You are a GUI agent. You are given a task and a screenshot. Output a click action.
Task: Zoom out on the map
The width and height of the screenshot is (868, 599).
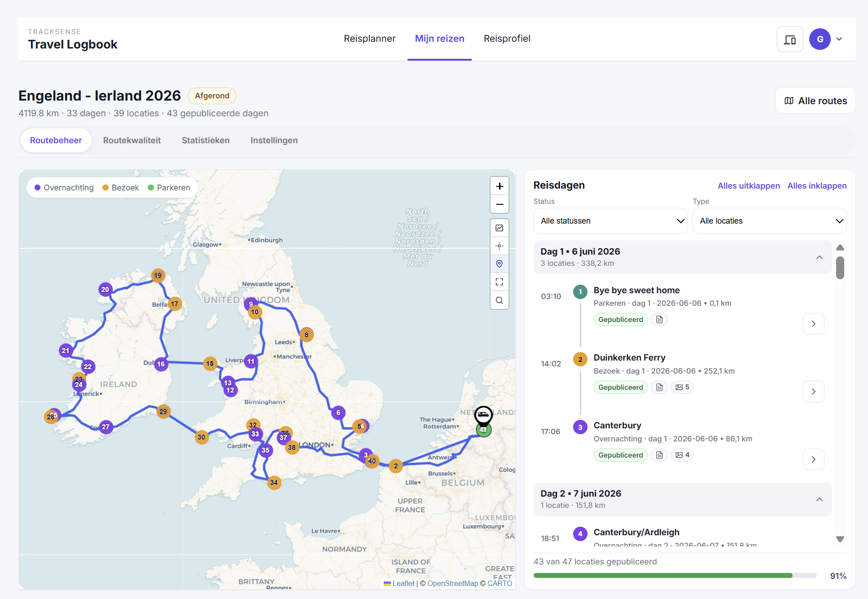coord(500,204)
